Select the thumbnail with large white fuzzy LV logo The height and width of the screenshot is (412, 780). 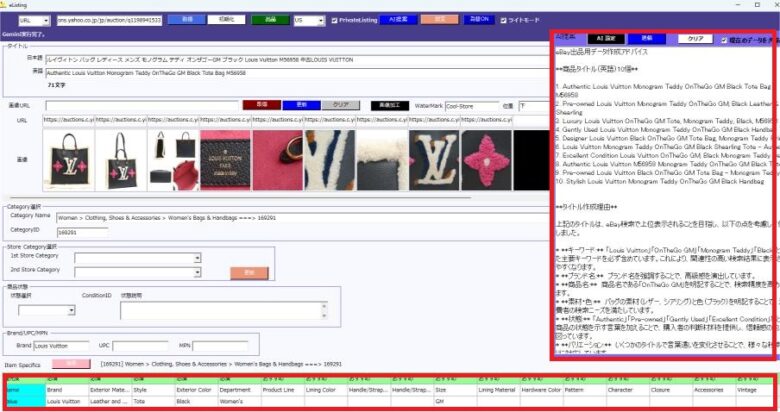434,160
